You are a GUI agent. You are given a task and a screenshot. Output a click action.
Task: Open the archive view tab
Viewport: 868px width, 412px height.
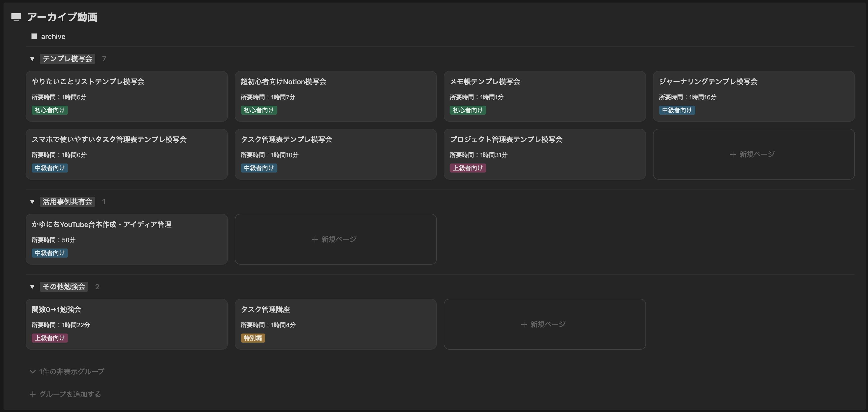pos(48,36)
